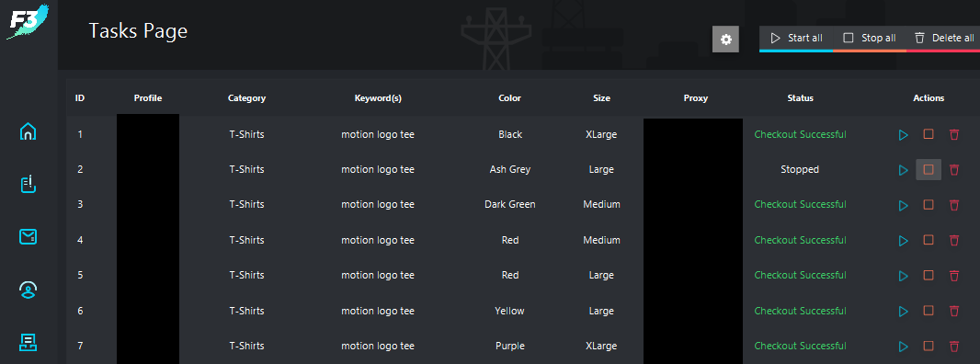Click the Size column header
The width and height of the screenshot is (980, 364).
(602, 98)
